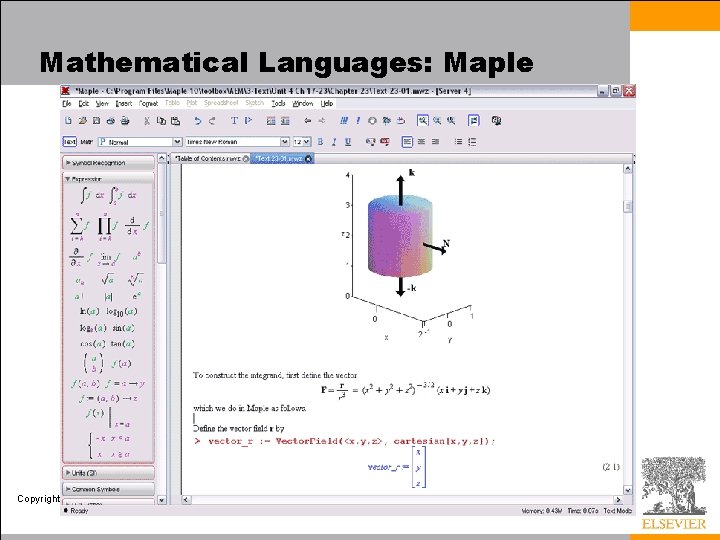This screenshot has height=540, width=720.
Task: Click the document scroll-down arrow
Action: (628, 490)
